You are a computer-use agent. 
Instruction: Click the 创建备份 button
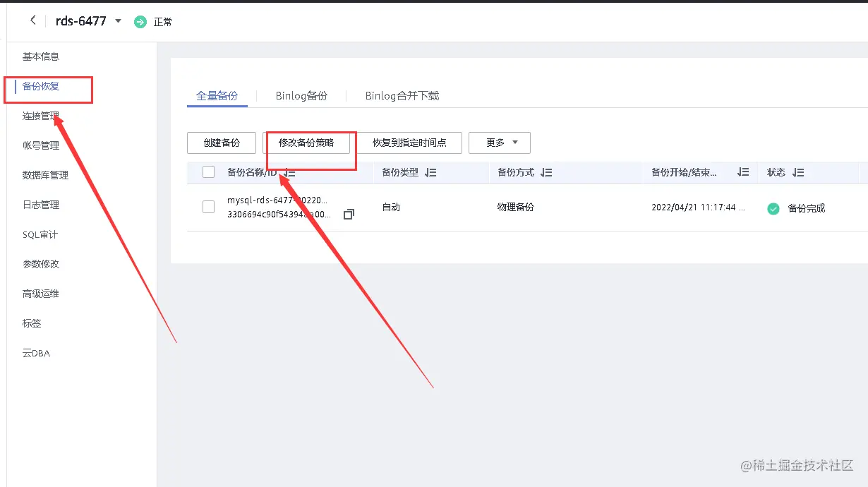(222, 143)
